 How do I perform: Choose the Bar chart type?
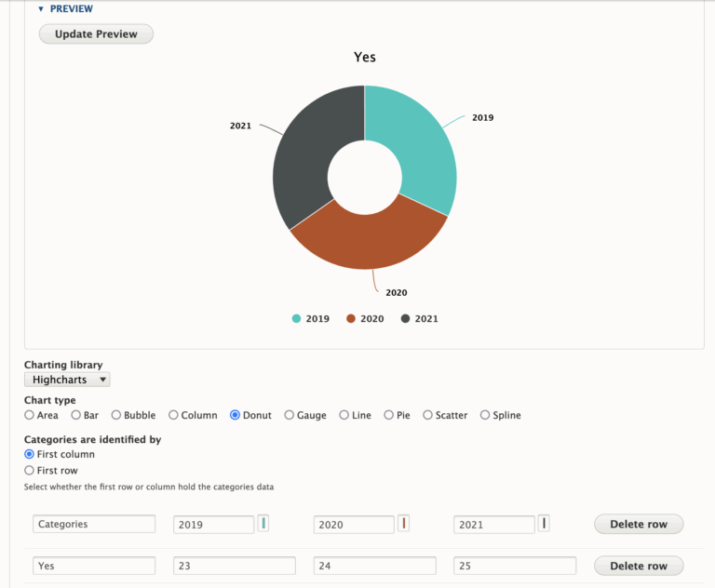pos(77,416)
